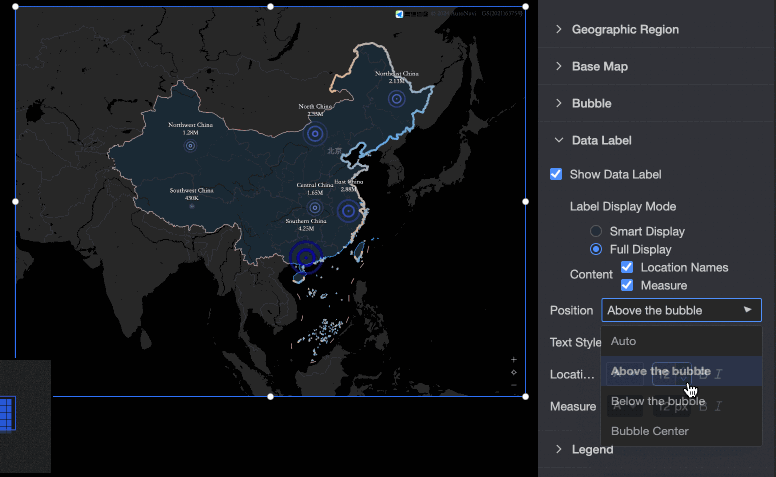Zoom out with the map minus icon
Screen dimensions: 776x477
(514, 385)
